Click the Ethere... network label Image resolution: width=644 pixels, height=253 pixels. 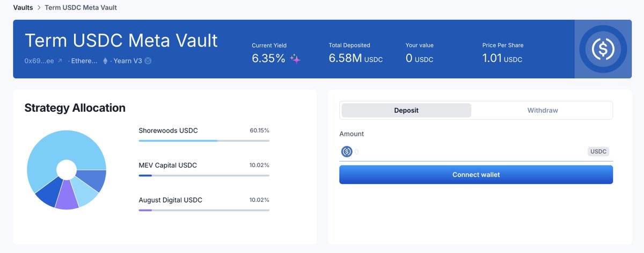pos(85,61)
